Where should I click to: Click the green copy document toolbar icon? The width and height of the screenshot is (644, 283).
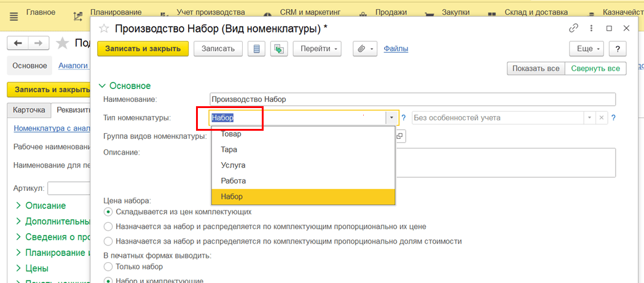pyautogui.click(x=279, y=49)
